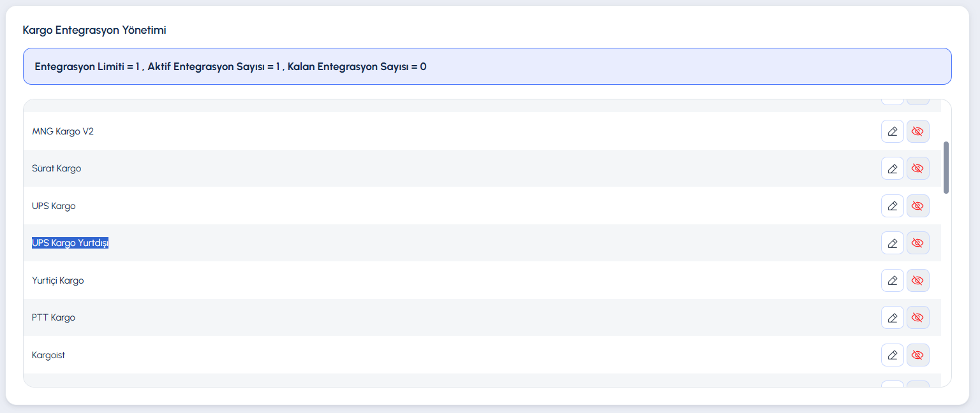Screen dimensions: 980x413
Task: Click the Kargo Entegrasyon Yönetimi heading
Action: [x=94, y=30]
